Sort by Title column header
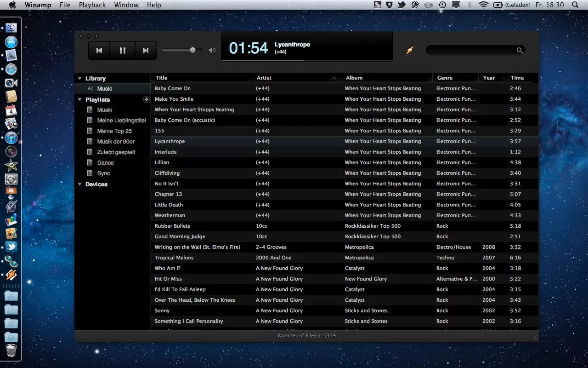This screenshot has height=368, width=588. 201,78
